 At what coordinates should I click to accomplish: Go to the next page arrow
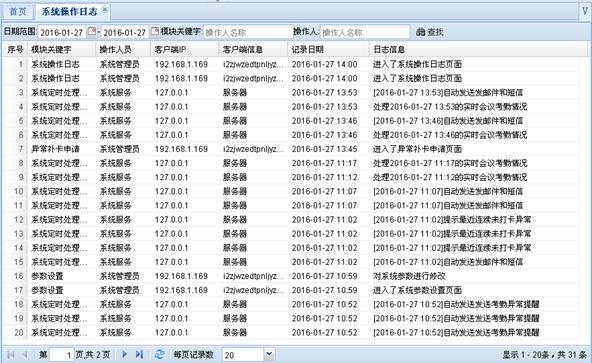(x=124, y=354)
